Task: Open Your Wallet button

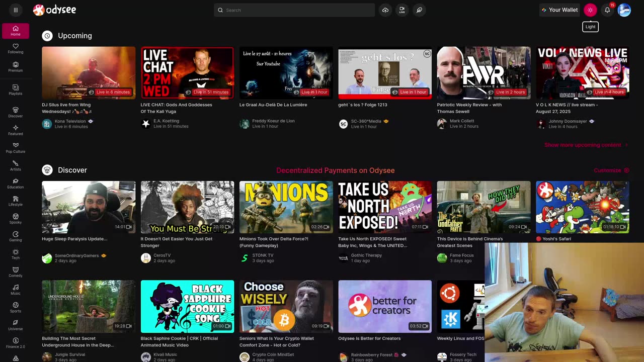Action: coord(559,10)
